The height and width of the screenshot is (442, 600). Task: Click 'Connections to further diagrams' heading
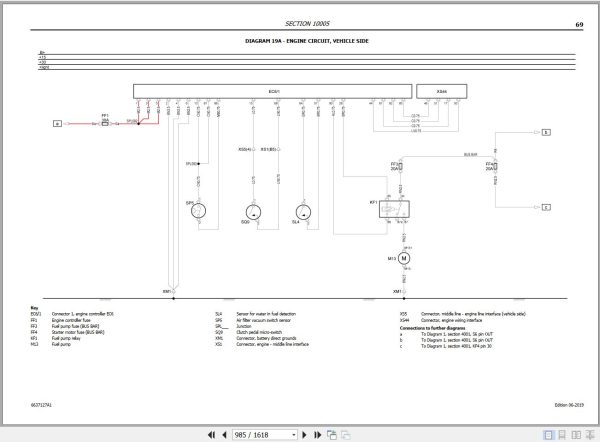click(x=432, y=328)
